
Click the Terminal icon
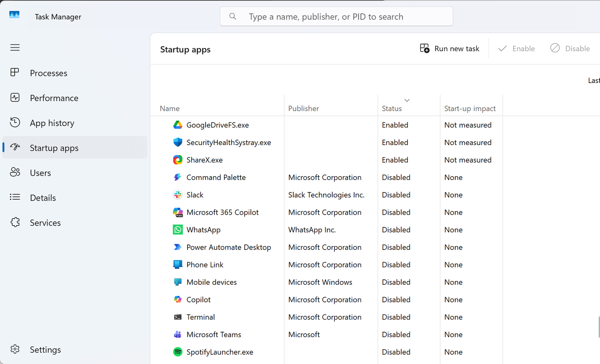pyautogui.click(x=178, y=317)
